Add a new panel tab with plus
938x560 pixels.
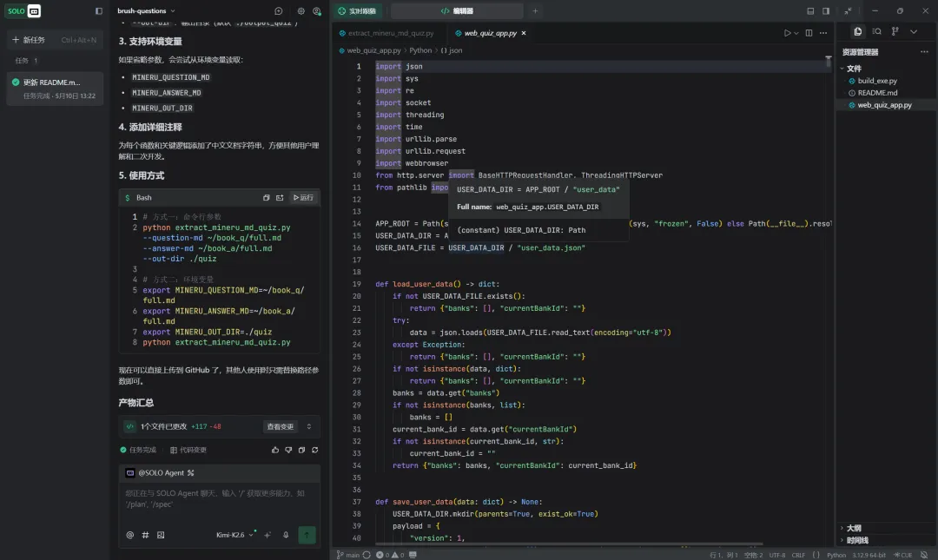point(535,10)
